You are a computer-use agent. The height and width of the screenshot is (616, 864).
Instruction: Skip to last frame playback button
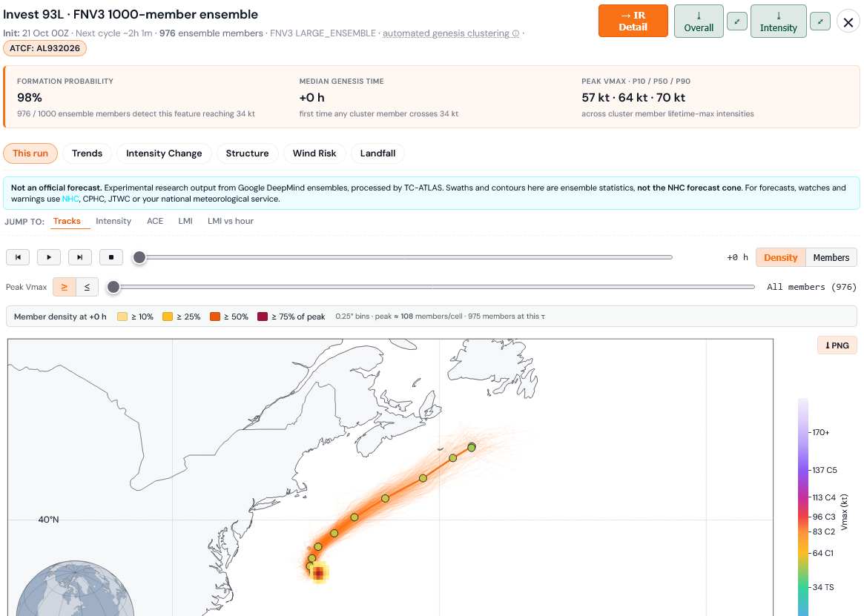(x=80, y=257)
